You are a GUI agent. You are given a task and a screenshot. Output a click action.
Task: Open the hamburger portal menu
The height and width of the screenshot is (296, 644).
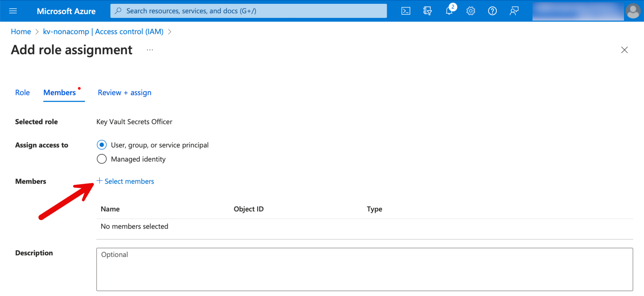coord(13,11)
